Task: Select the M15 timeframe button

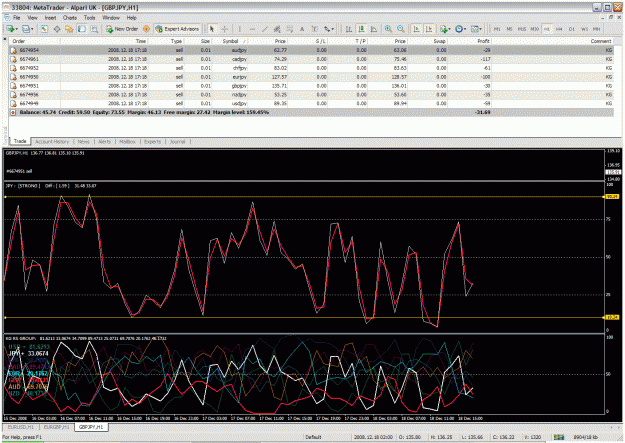Action: 522,29
